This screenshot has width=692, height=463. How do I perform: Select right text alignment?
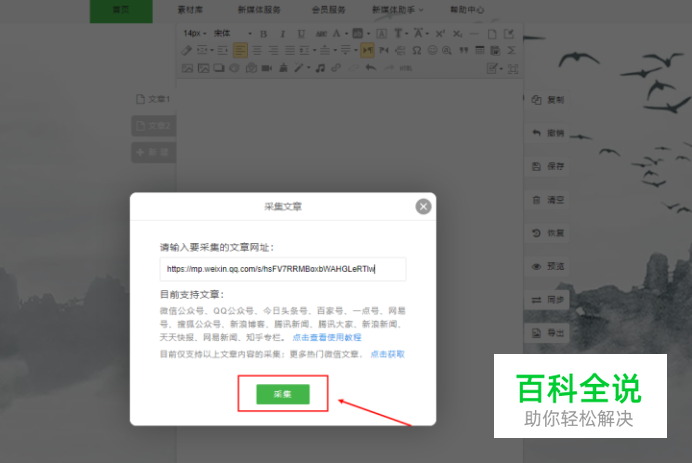click(273, 50)
